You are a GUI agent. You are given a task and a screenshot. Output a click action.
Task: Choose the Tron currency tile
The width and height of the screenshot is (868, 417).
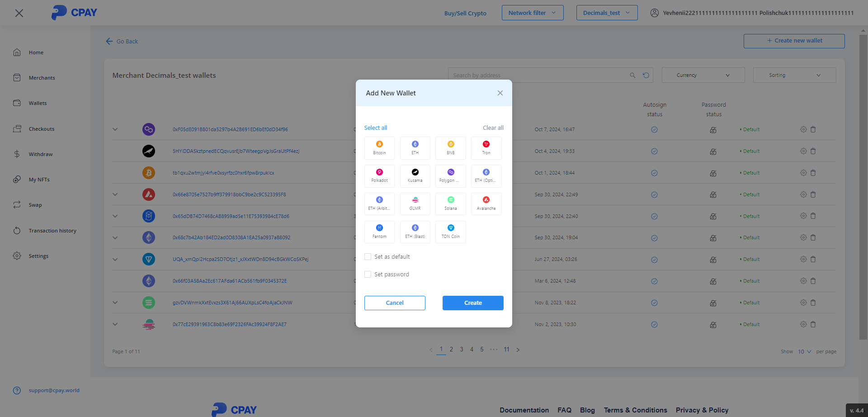486,148
